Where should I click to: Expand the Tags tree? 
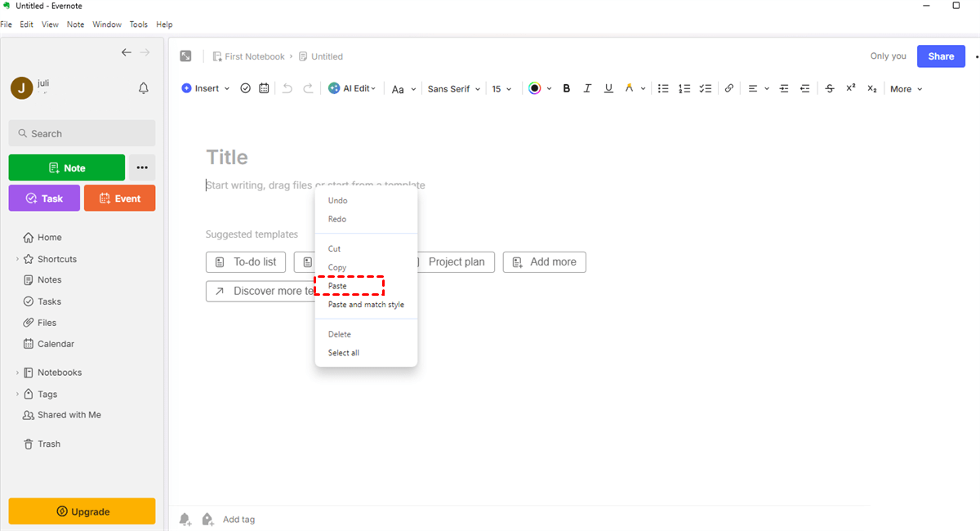[18, 395]
